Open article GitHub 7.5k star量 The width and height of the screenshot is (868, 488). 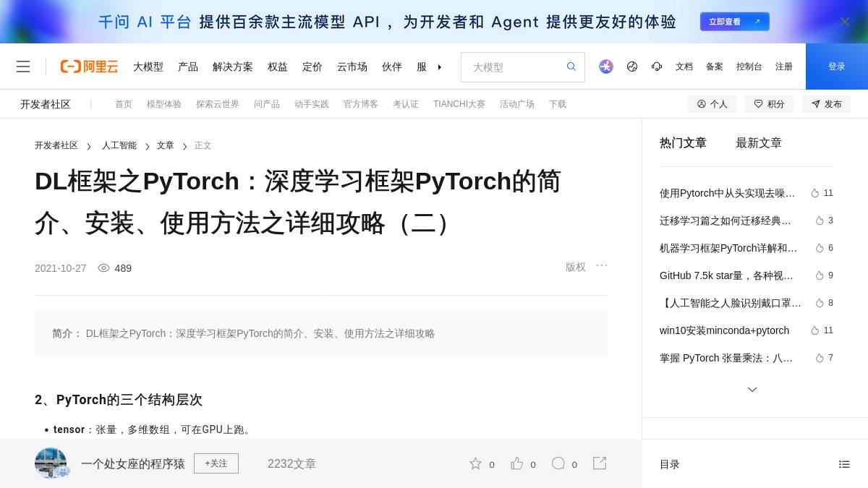point(726,275)
